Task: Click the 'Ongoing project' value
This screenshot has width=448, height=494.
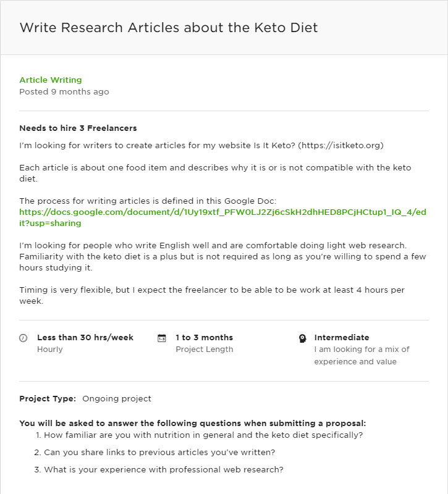Action: click(117, 399)
